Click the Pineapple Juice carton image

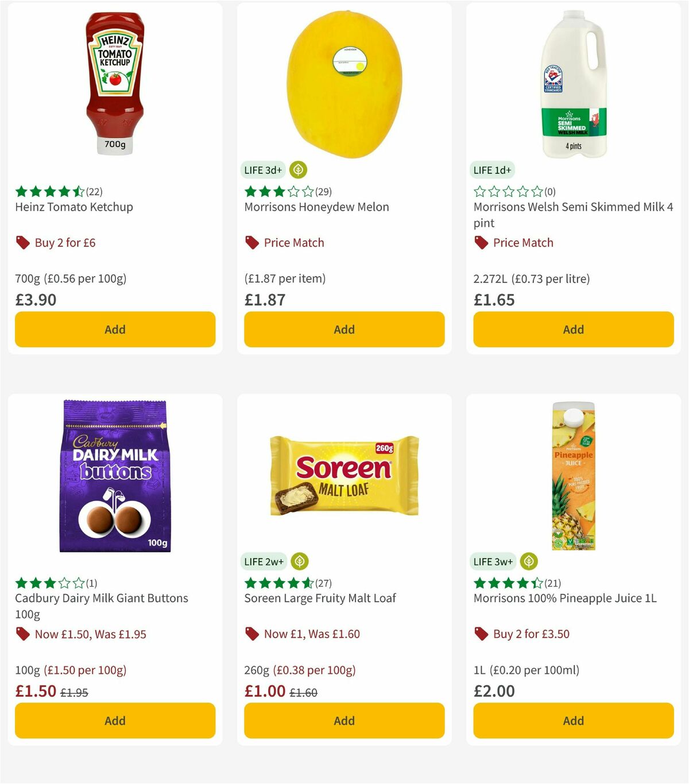click(x=573, y=476)
